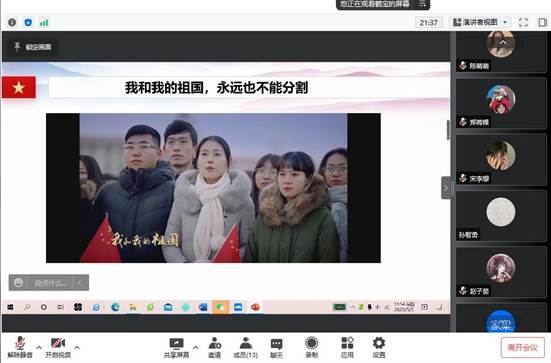Viewport: 551px width, 363px height.
Task: Open the 应用 apps icon
Action: [347, 348]
